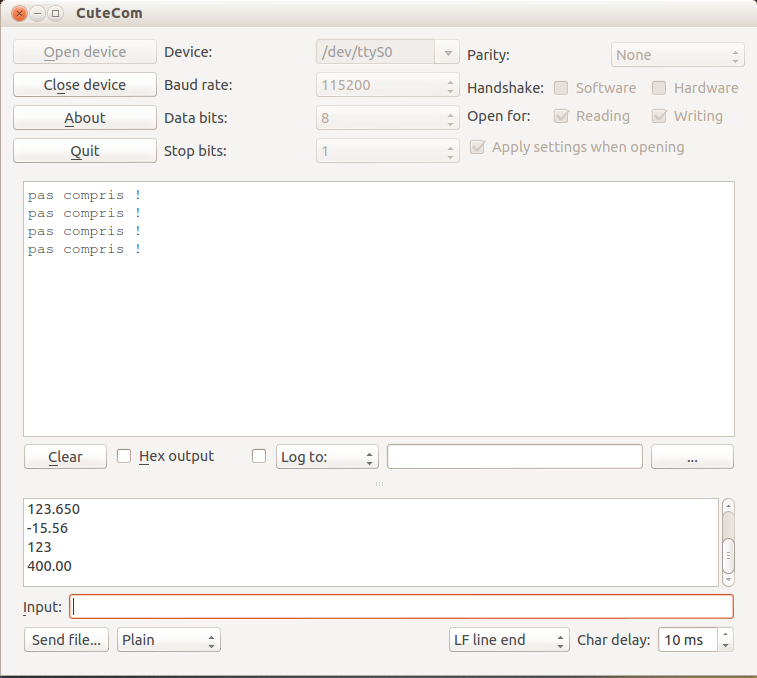757x678 pixels.
Task: Click the Send file... button
Action: pyautogui.click(x=67, y=640)
